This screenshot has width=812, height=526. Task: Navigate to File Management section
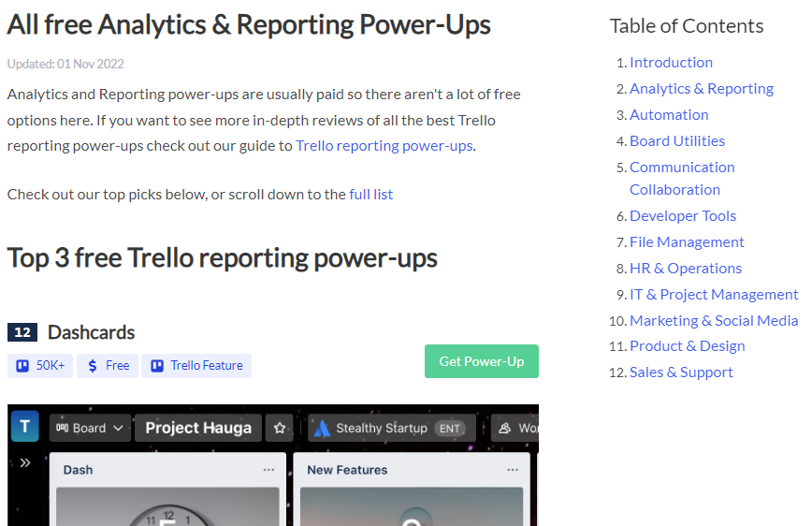click(687, 242)
